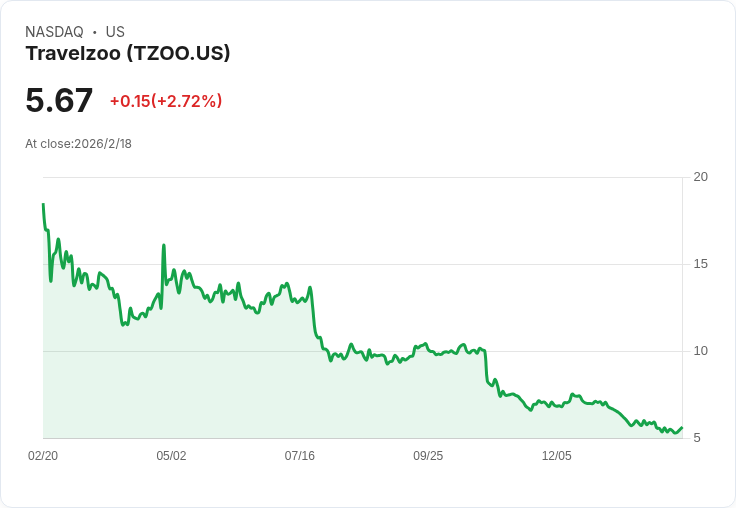Image resolution: width=736 pixels, height=508 pixels.
Task: Click the chart line's starting high point
Action: click(43, 204)
